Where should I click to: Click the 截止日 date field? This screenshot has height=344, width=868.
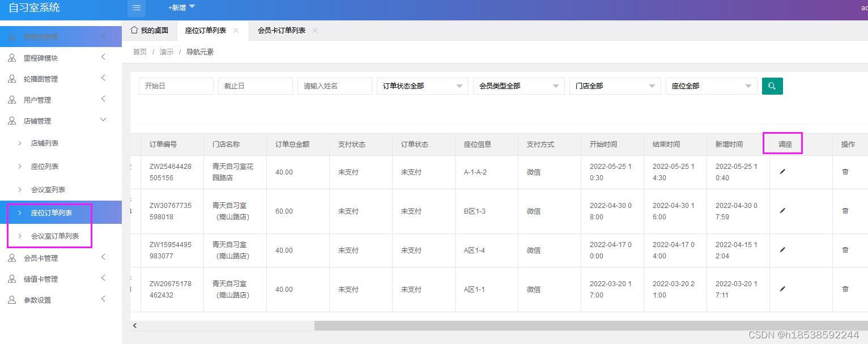(x=256, y=86)
